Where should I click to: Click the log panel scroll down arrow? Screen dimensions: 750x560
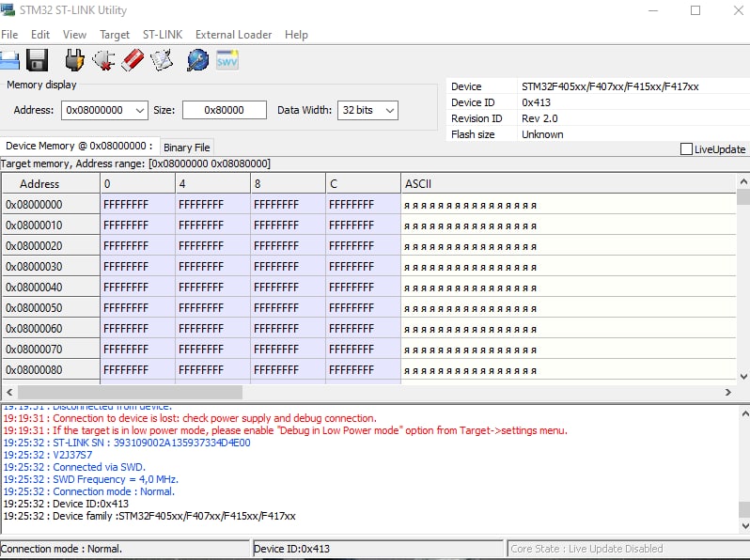click(744, 525)
